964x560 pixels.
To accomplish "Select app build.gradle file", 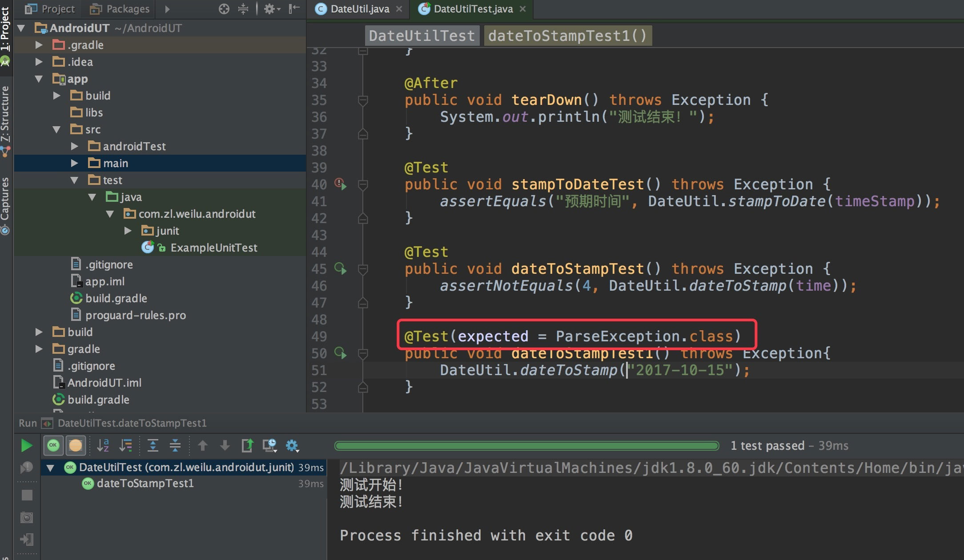I will 109,299.
